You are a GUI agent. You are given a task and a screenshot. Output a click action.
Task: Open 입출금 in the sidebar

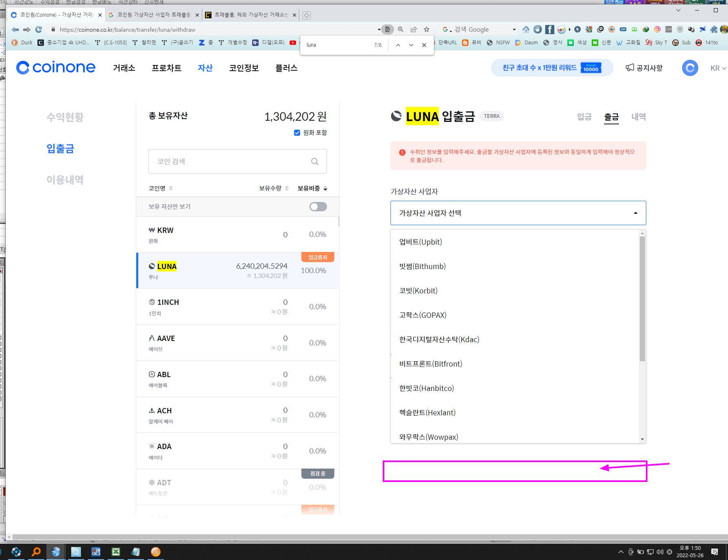click(61, 148)
